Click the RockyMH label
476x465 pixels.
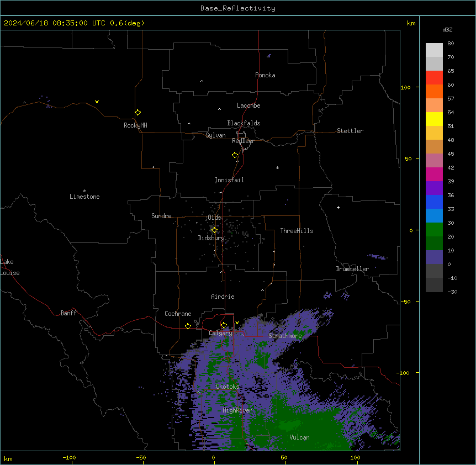[x=135, y=125]
